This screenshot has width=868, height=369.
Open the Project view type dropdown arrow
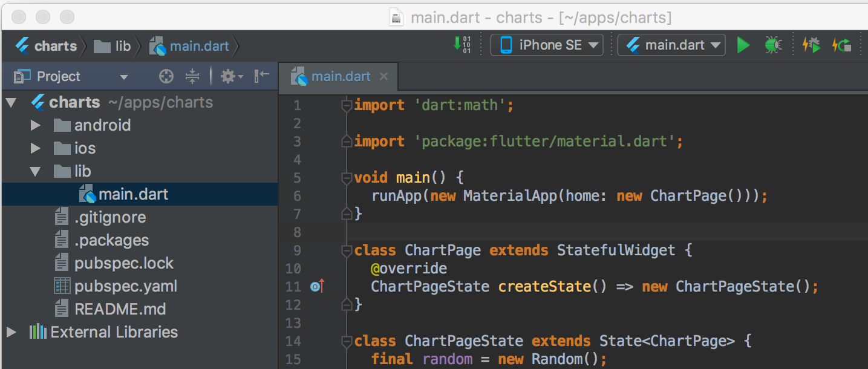[x=124, y=77]
